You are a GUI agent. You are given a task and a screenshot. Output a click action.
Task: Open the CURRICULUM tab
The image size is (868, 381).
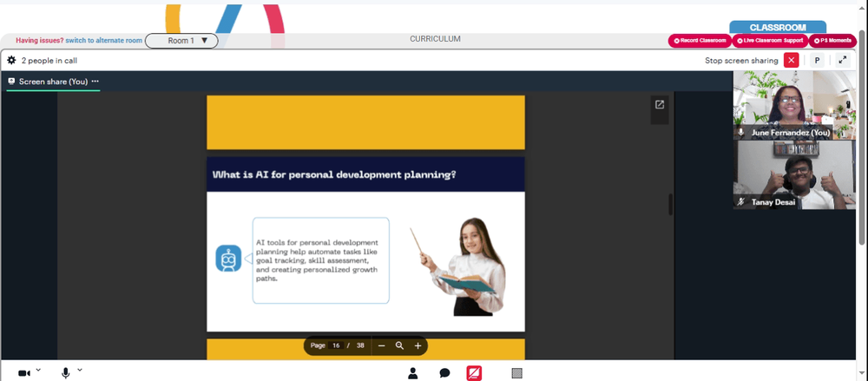(435, 39)
